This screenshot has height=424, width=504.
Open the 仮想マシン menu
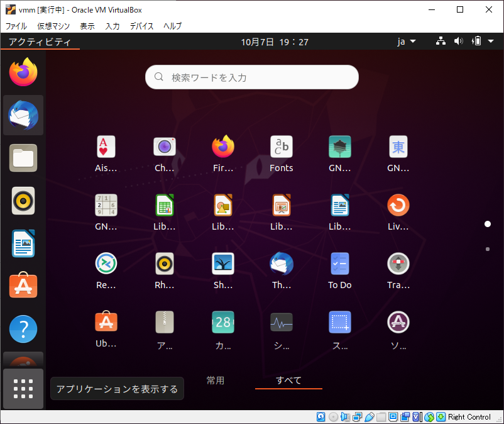point(53,26)
